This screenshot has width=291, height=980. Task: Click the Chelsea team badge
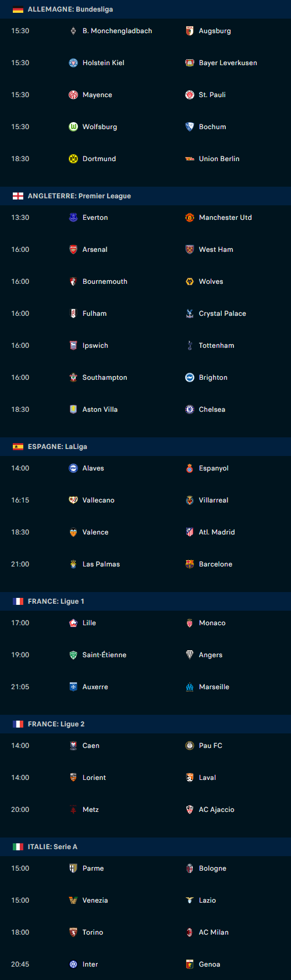tap(190, 409)
